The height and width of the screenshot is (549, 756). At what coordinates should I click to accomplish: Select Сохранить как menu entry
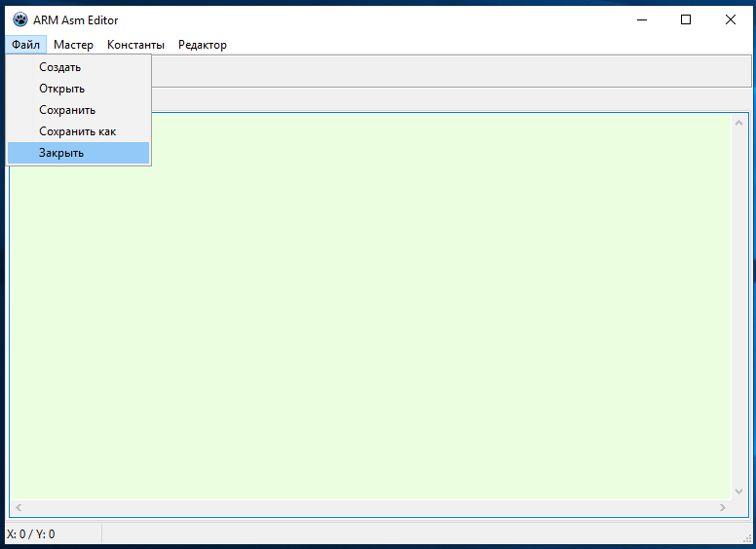pyautogui.click(x=78, y=131)
